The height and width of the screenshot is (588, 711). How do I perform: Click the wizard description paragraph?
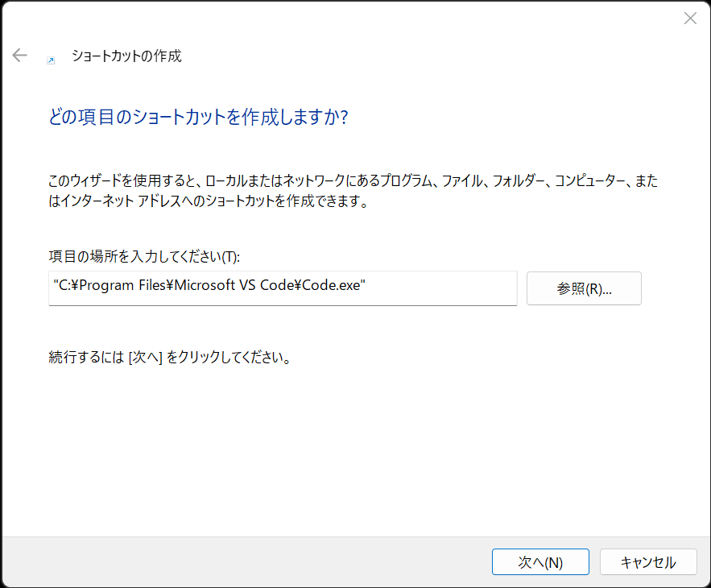[x=353, y=191]
